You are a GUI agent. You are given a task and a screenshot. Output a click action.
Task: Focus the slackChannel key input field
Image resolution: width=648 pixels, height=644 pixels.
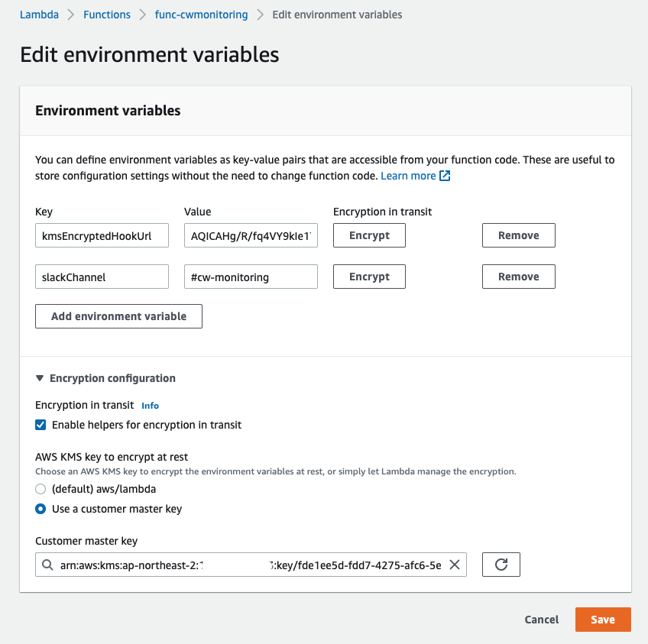click(102, 277)
